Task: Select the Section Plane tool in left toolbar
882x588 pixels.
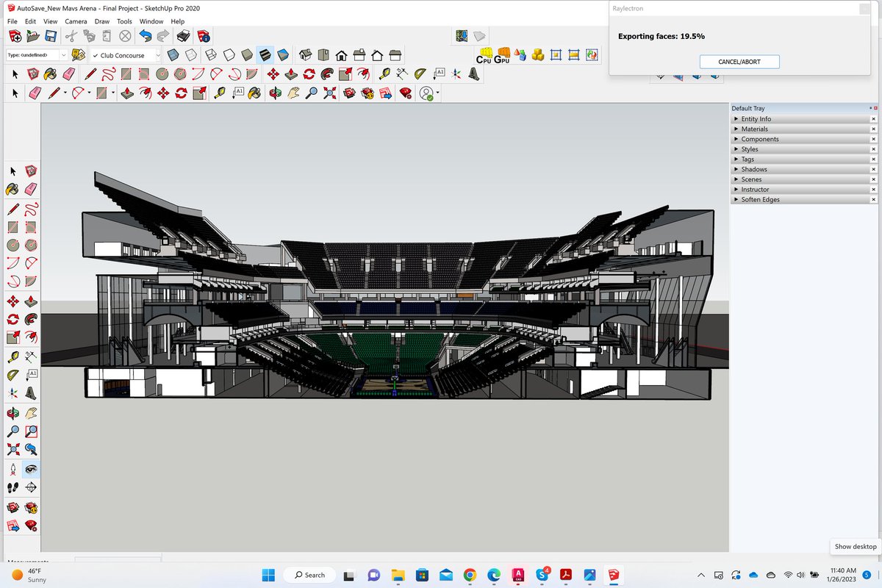Action: [x=32, y=487]
